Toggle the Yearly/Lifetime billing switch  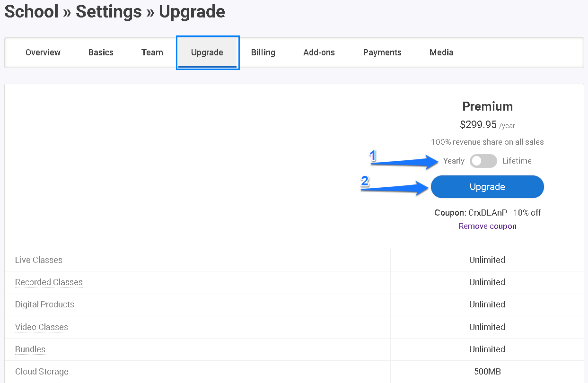click(x=483, y=161)
